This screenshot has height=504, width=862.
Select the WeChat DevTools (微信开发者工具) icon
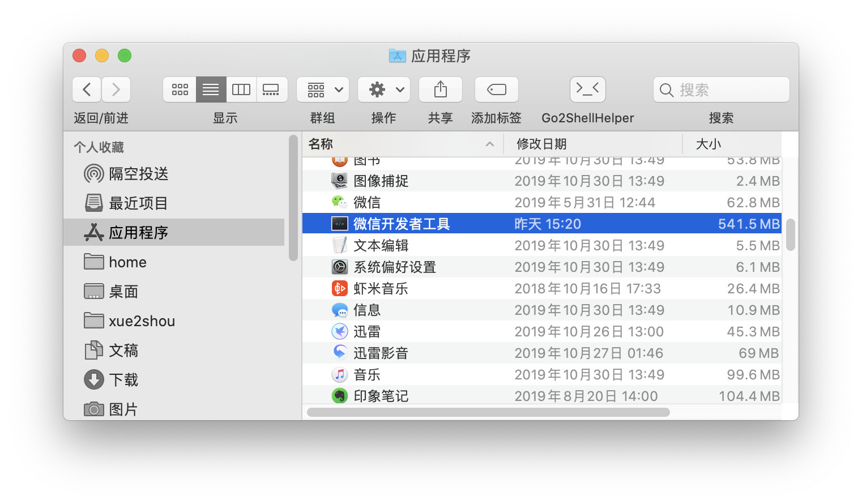point(339,224)
